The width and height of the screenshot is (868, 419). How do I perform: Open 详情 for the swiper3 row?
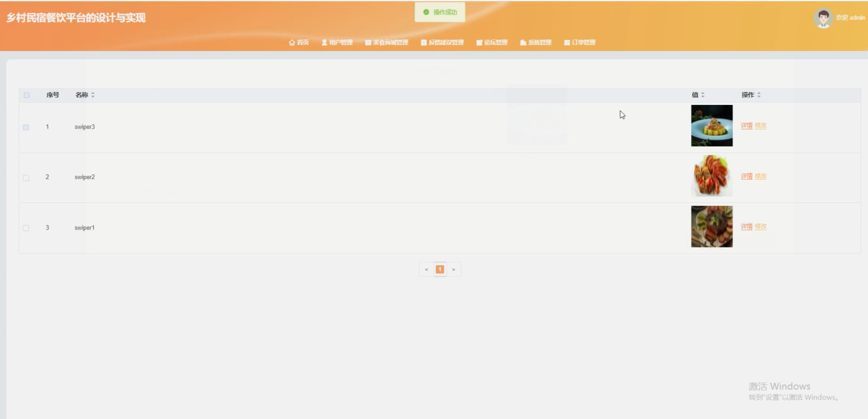click(x=747, y=126)
